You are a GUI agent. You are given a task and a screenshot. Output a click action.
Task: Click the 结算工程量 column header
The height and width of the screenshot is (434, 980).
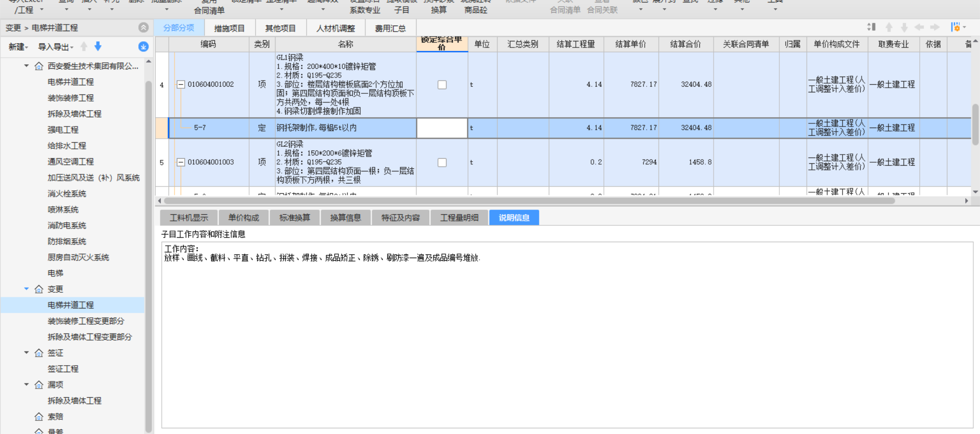[576, 44]
